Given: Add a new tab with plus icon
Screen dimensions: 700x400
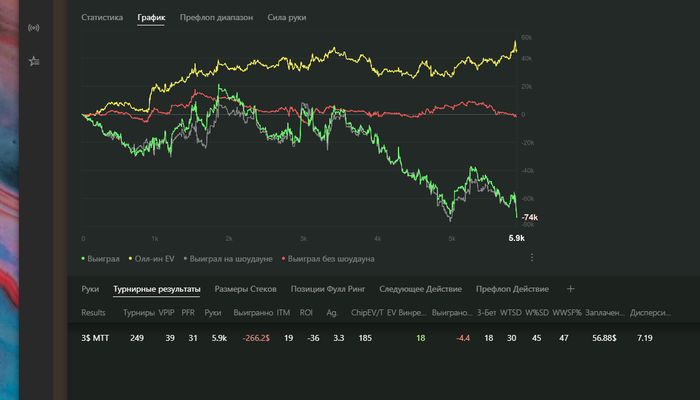Looking at the screenshot, I should point(571,289).
